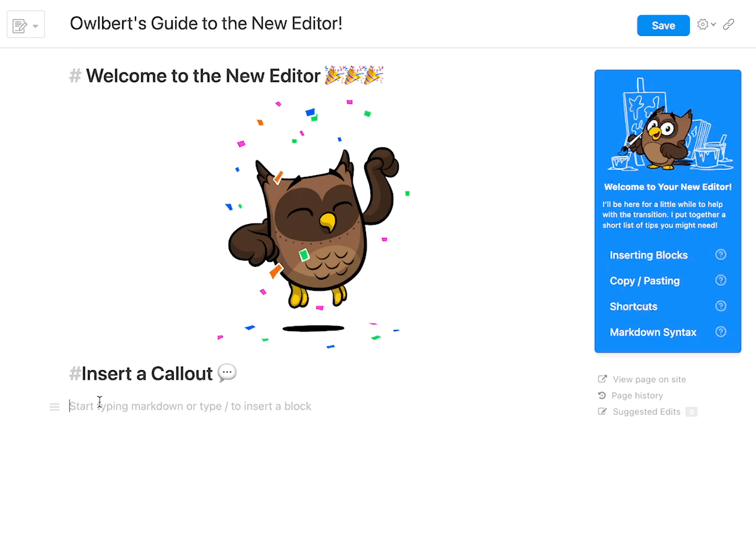Open the settings gear menu
This screenshot has height=559, width=756.
pos(706,25)
